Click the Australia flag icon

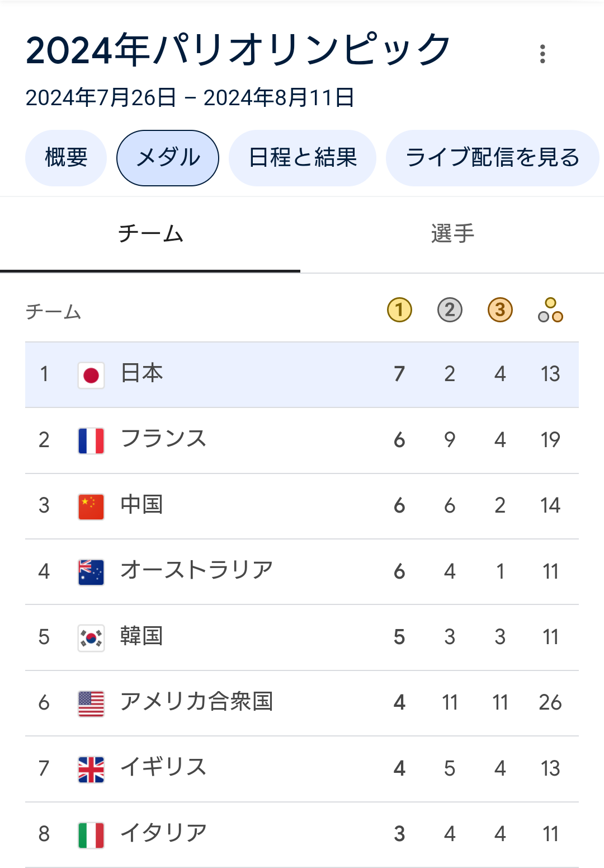click(91, 572)
